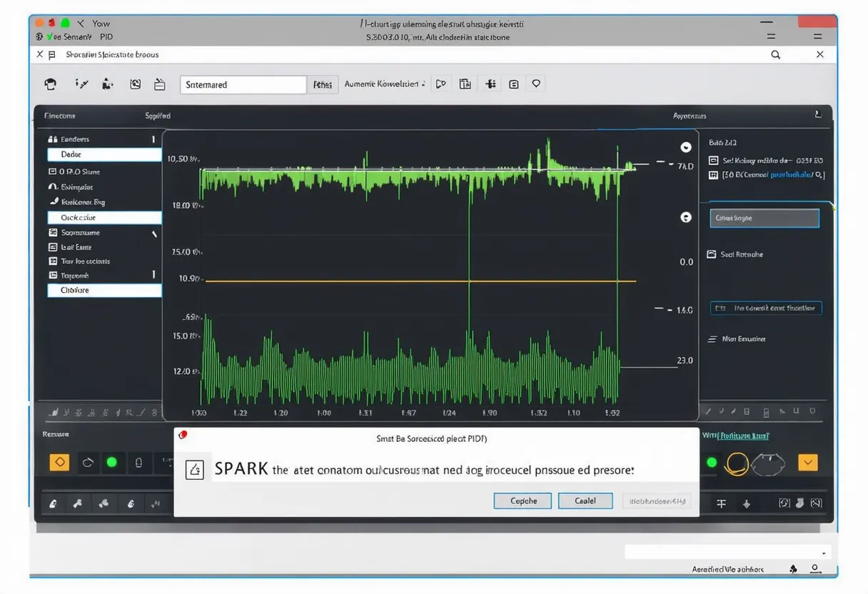868x594 pixels.
Task: Select the headphone monitoring icon in the toolbar
Action: tap(50, 84)
